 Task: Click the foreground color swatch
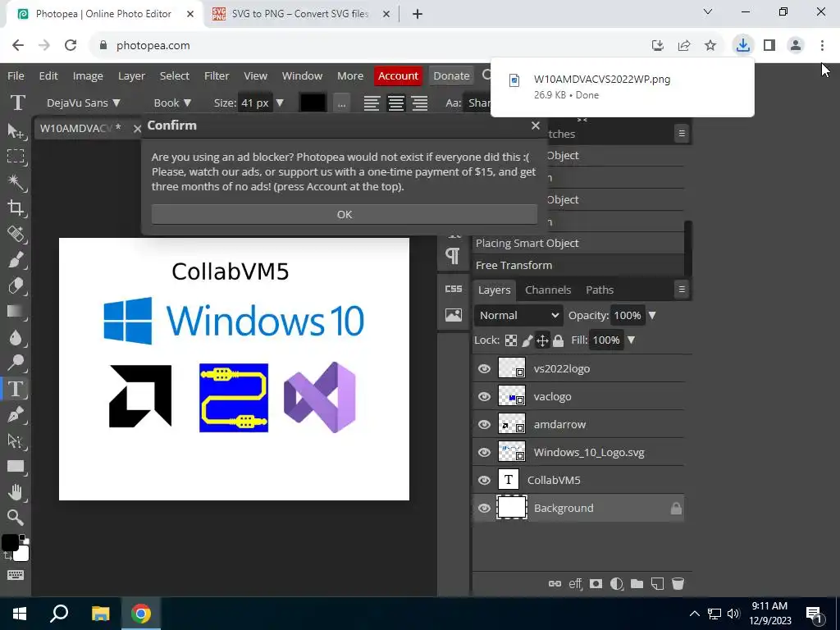(10, 543)
